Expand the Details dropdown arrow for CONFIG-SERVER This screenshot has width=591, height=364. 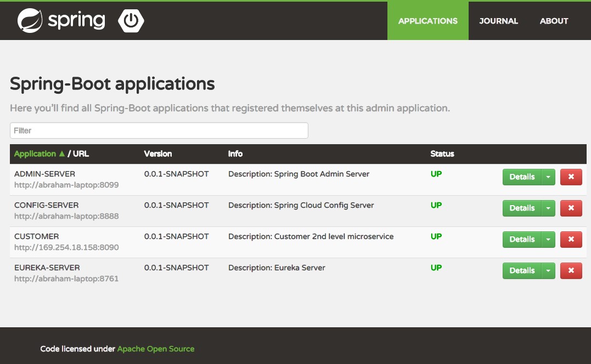tap(548, 208)
